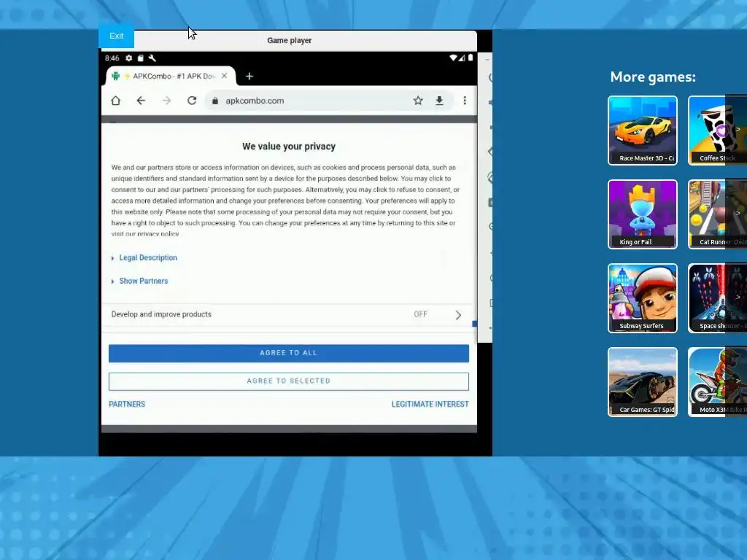Expand the Legal Description section
Screen dimensions: 747x560
click(144, 257)
